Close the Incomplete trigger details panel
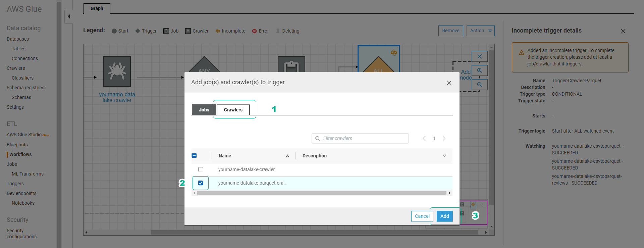Image resolution: width=644 pixels, height=248 pixels. coord(623,31)
